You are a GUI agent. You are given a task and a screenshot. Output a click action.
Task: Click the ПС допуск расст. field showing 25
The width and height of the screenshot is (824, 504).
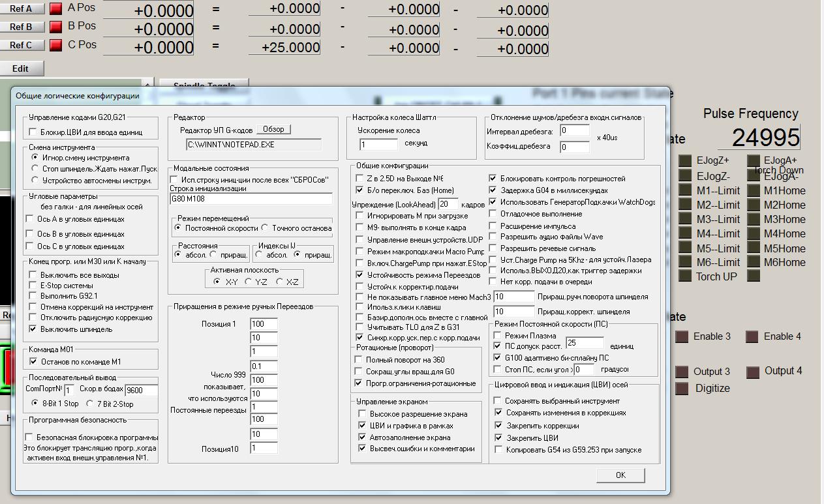(x=585, y=342)
